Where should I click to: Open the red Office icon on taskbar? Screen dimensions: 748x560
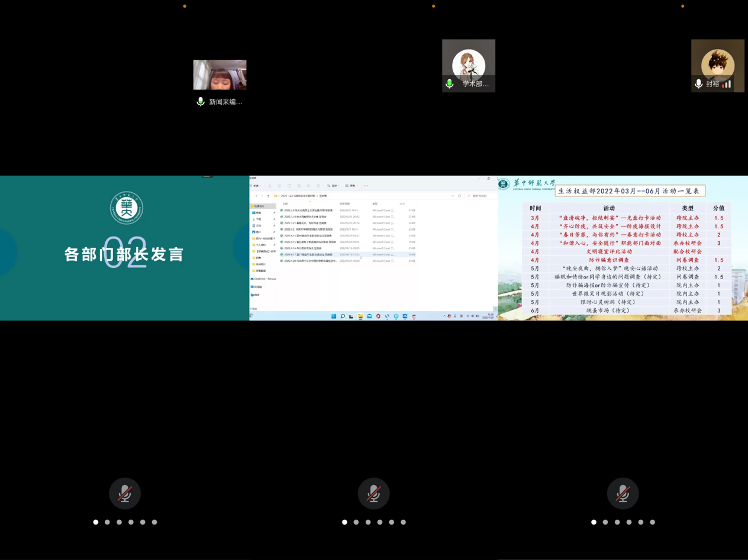point(378,316)
